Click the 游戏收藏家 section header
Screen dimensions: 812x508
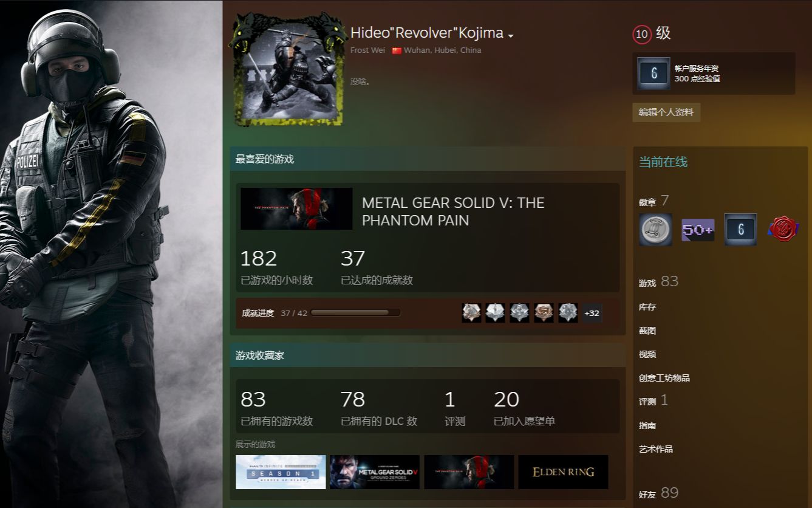(428, 355)
